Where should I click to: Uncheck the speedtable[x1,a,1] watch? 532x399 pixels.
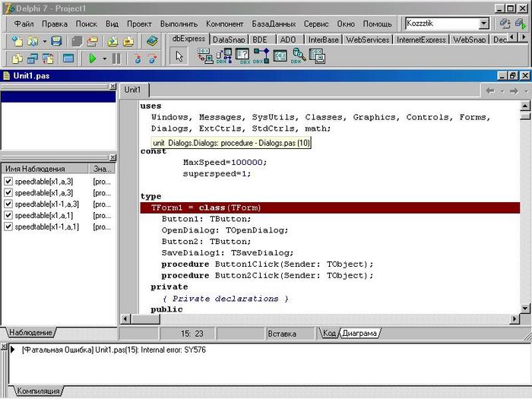[x=8, y=215]
